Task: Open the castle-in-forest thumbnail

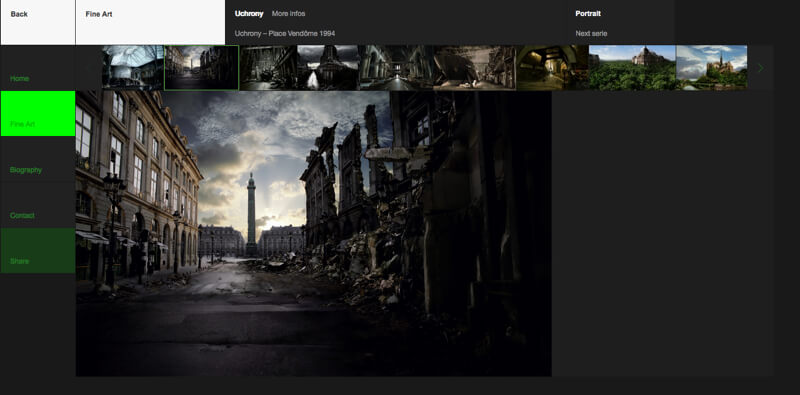Action: (x=632, y=68)
